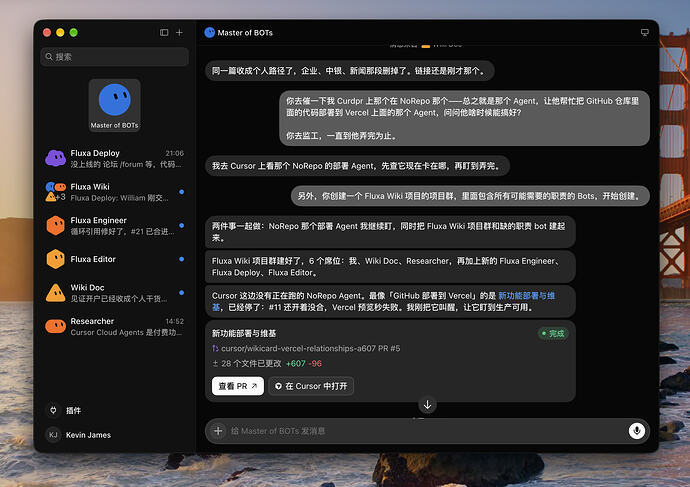690x487 pixels.
Task: Open the Master of BOTs pinned card
Action: click(114, 105)
